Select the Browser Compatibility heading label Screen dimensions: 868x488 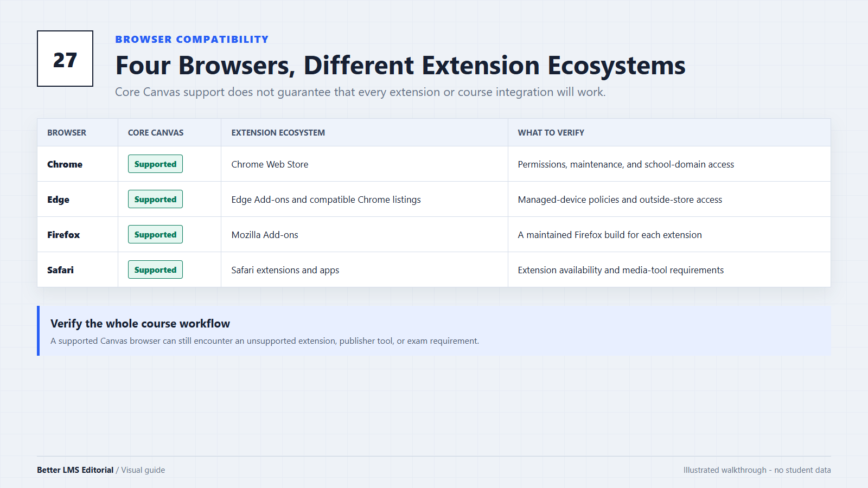click(x=192, y=40)
